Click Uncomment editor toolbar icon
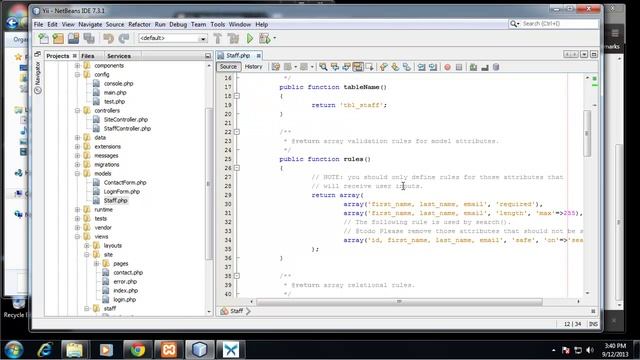This screenshot has width=640, height=360. tap(485, 67)
